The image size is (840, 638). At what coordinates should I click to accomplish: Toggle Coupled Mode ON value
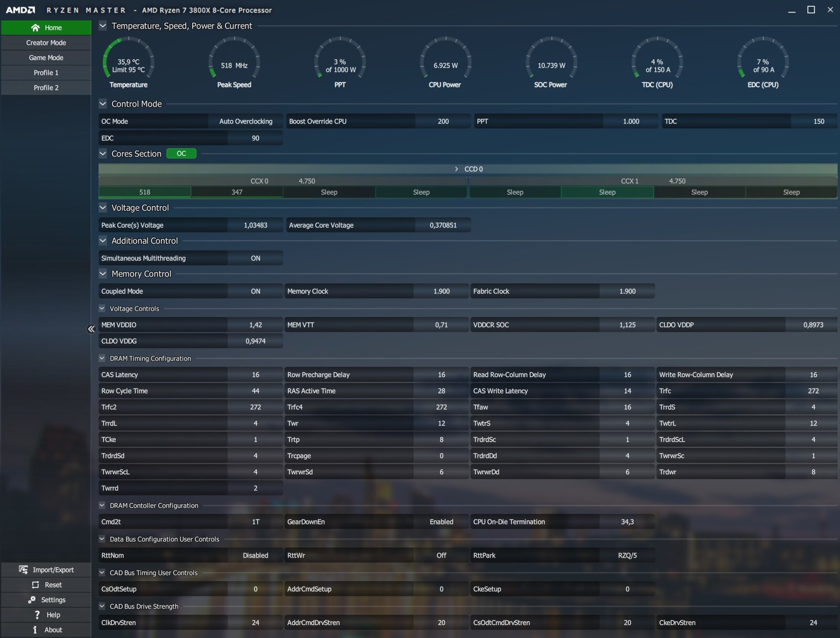[x=256, y=291]
